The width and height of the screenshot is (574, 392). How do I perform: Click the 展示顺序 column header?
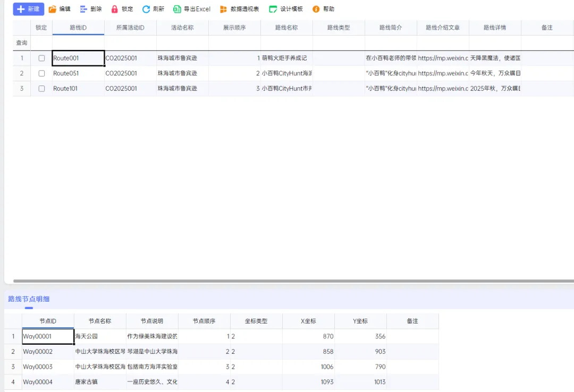(x=234, y=28)
